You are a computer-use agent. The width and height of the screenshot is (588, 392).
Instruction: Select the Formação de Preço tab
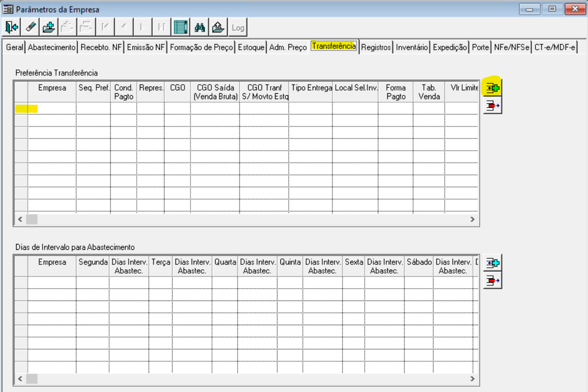coord(201,47)
